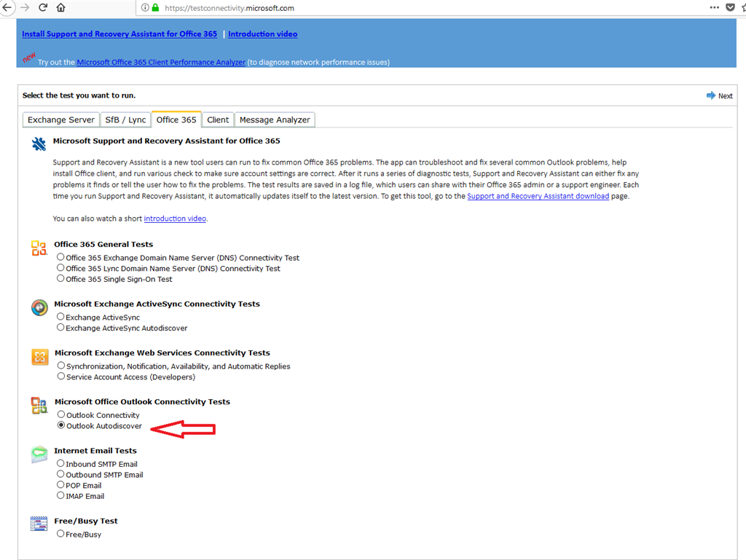Click 'Internet Email Tests' heading

coord(95,451)
